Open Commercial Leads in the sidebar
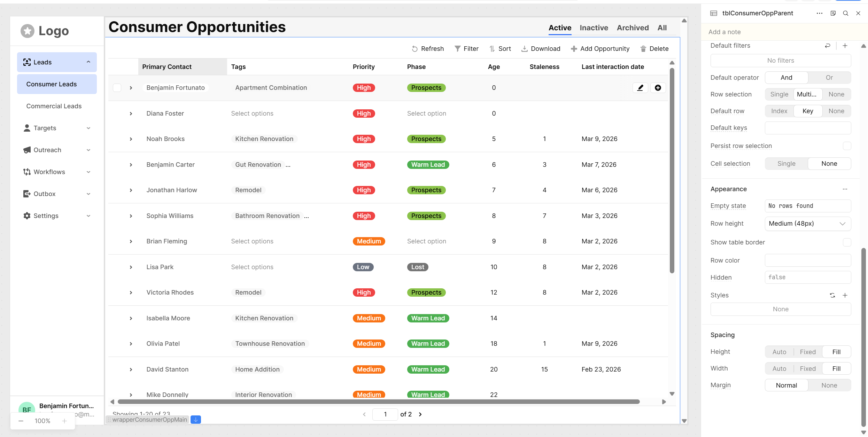This screenshot has height=437, width=868. (x=54, y=106)
